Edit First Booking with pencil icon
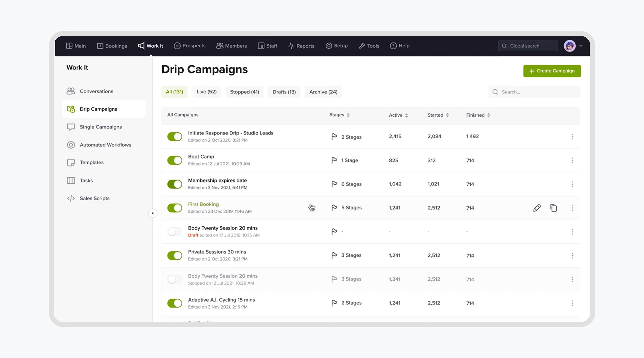This screenshot has width=644, height=358. pyautogui.click(x=537, y=208)
